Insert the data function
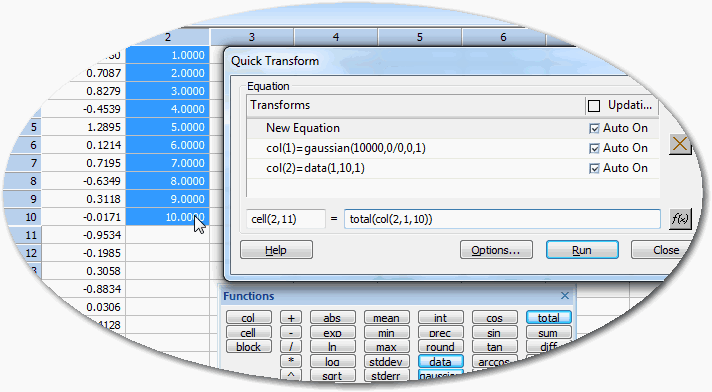 point(440,361)
